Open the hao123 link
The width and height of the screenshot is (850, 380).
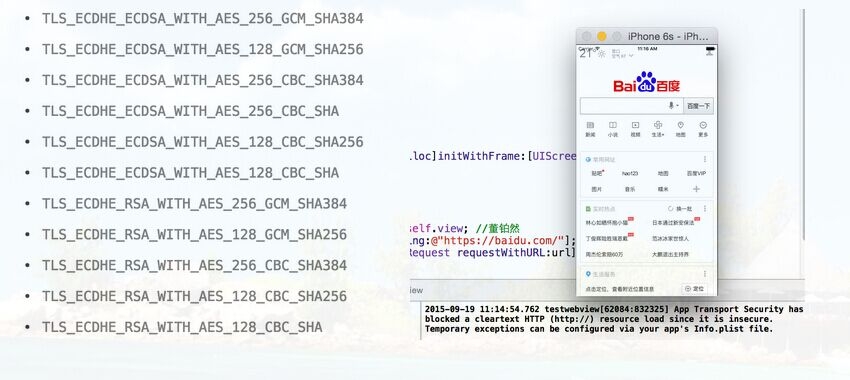point(630,173)
